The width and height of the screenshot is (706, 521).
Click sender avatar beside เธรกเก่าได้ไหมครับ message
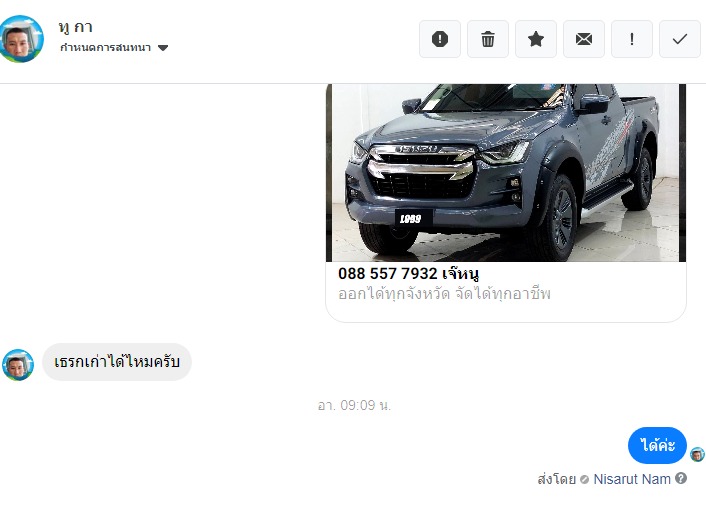18,365
